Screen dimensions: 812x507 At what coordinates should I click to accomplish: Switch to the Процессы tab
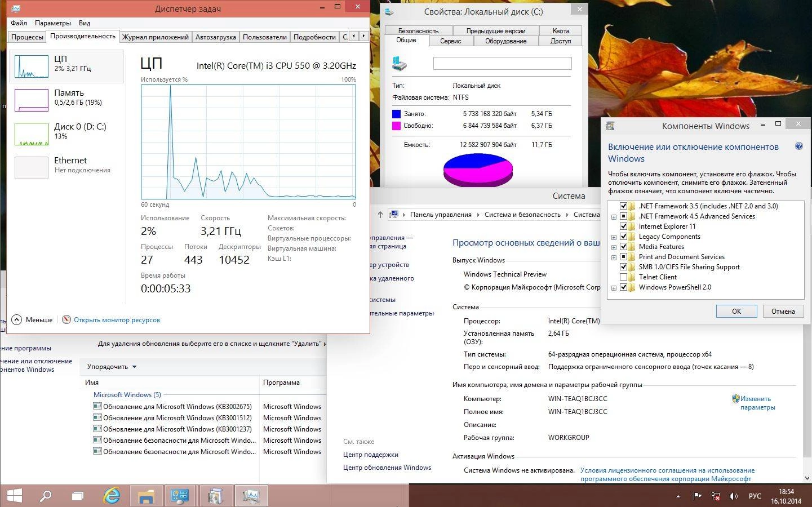point(27,37)
